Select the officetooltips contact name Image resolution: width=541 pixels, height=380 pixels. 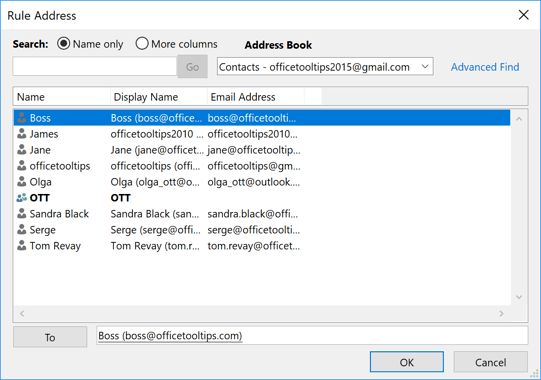[60, 166]
